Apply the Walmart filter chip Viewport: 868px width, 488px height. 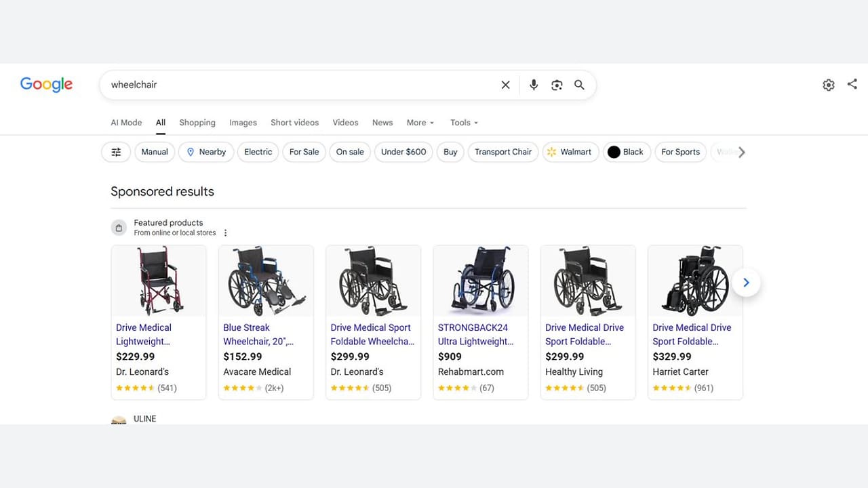pos(570,152)
